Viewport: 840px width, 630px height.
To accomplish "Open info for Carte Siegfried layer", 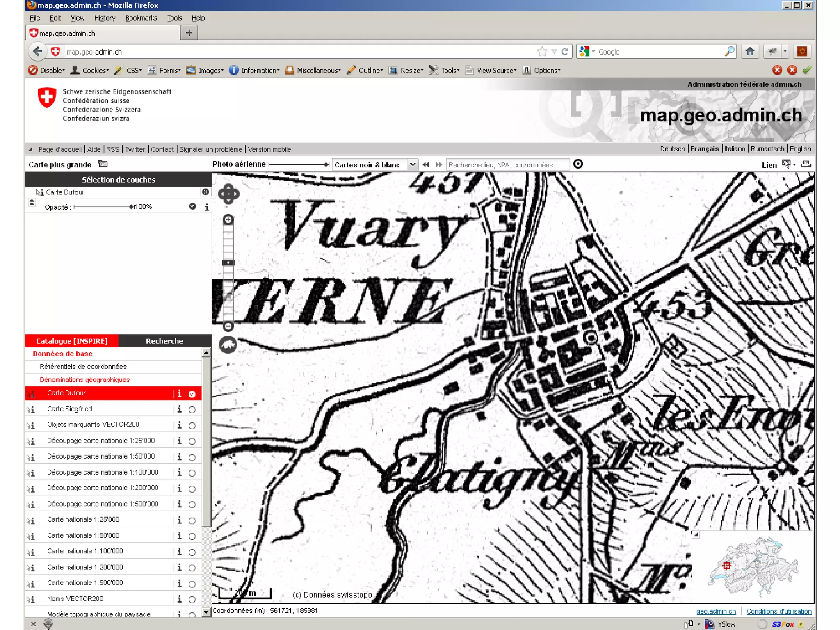I will point(179,409).
